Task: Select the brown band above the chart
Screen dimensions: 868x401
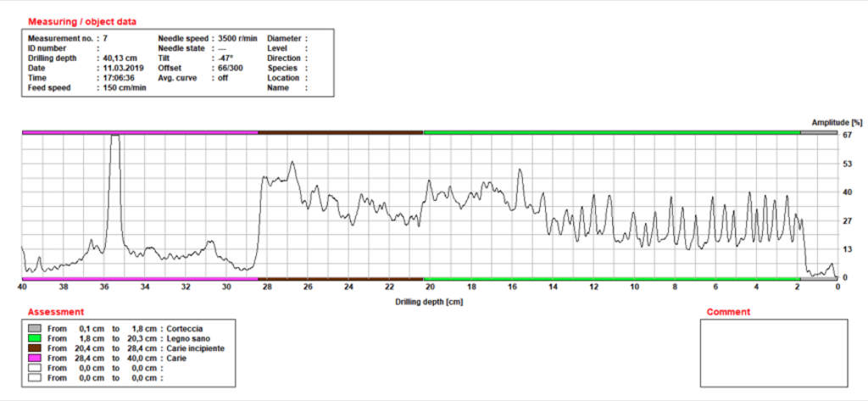Action: [x=341, y=132]
